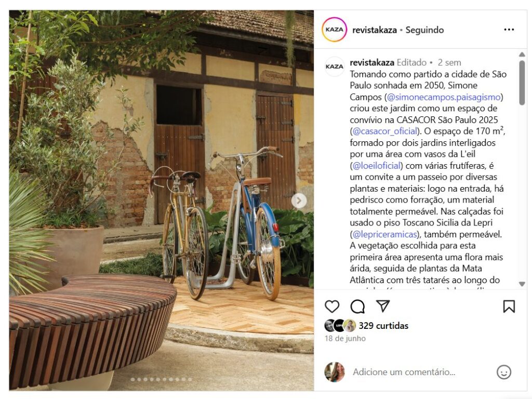The height and width of the screenshot is (399, 532).
Task: Like the post with the heart icon
Action: [x=332, y=307]
